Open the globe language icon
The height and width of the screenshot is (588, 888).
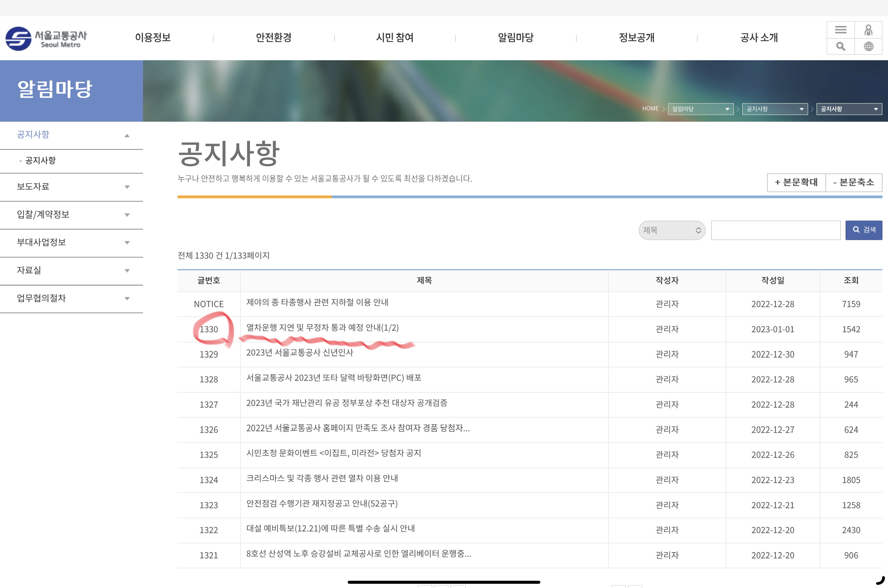(868, 46)
